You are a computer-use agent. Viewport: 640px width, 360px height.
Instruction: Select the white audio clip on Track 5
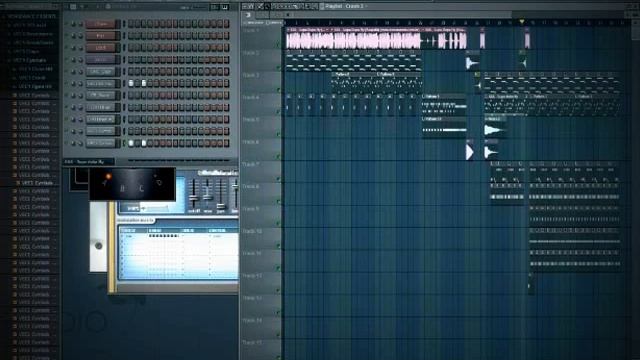[x=495, y=128]
